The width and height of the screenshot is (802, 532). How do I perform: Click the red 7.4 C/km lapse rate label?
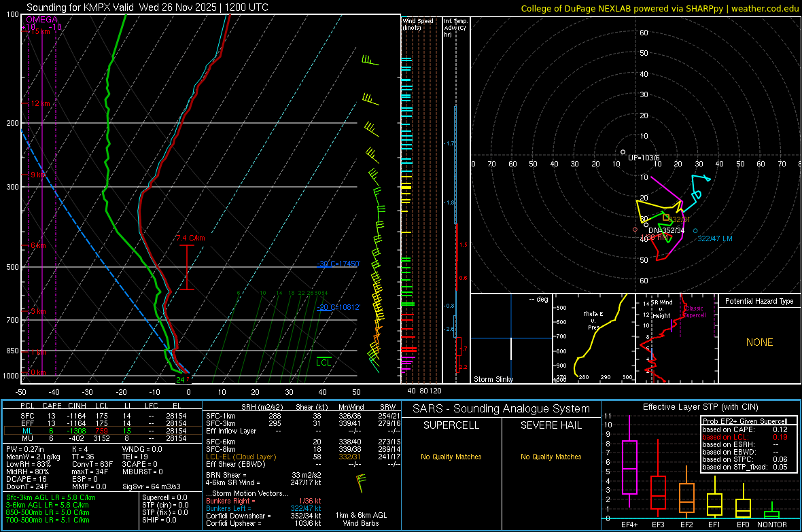[190, 238]
